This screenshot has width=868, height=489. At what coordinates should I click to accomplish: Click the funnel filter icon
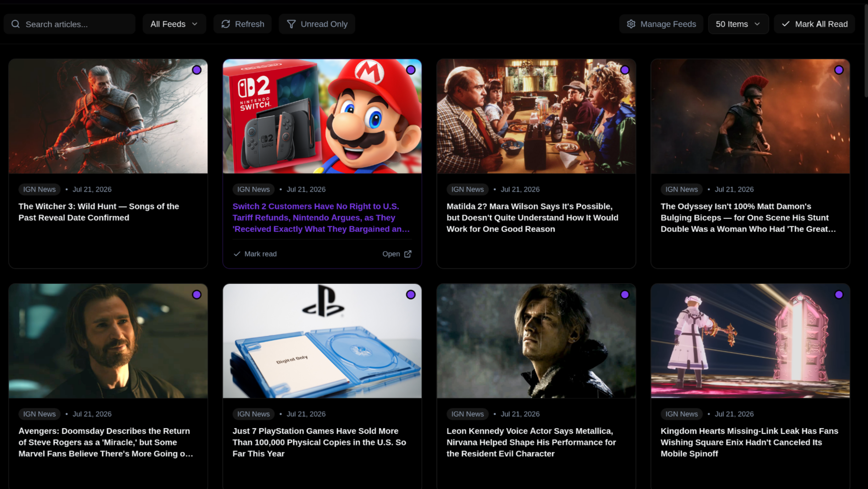pos(291,24)
